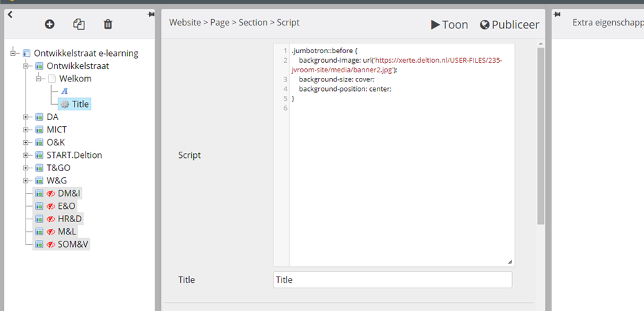This screenshot has width=644, height=311.
Task: Click the Publiceer button
Action: [x=509, y=25]
